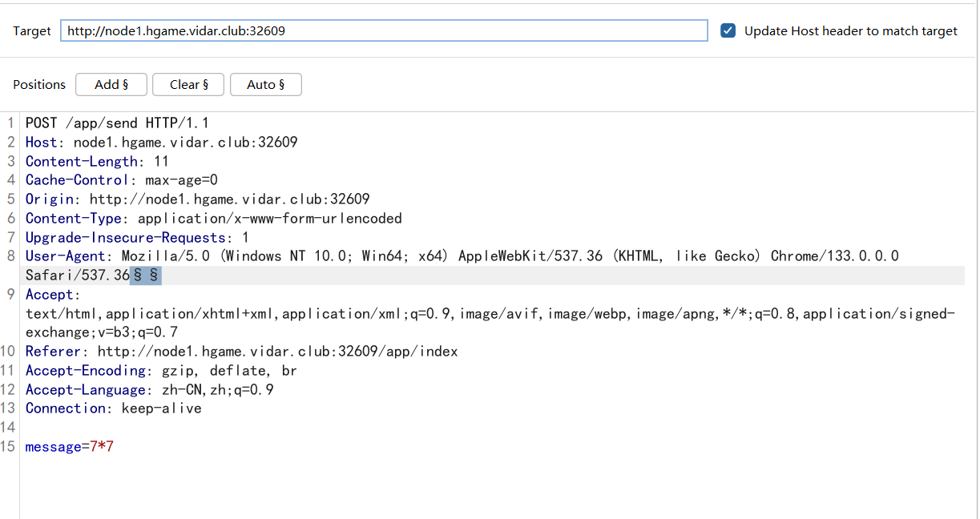Click the Upgrade-Insecure-Requests header name
Viewport: 980px width, 519px height.
[125, 238]
